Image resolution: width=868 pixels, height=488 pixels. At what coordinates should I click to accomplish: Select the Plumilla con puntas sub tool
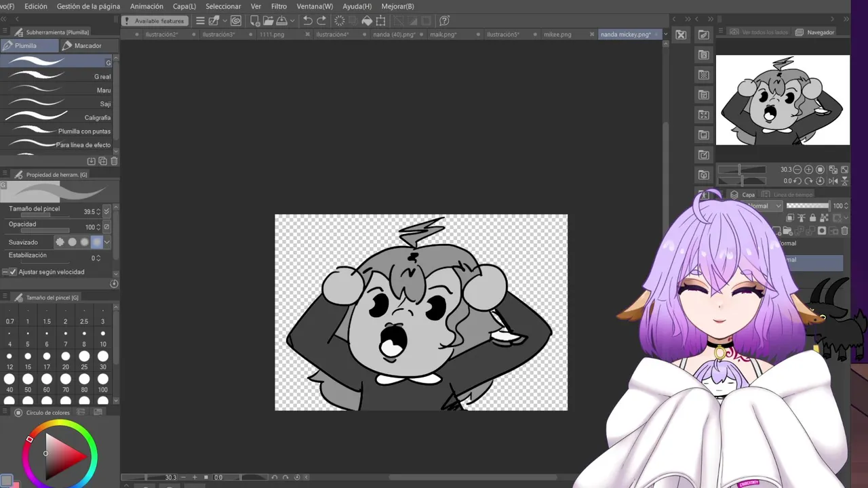(56, 131)
